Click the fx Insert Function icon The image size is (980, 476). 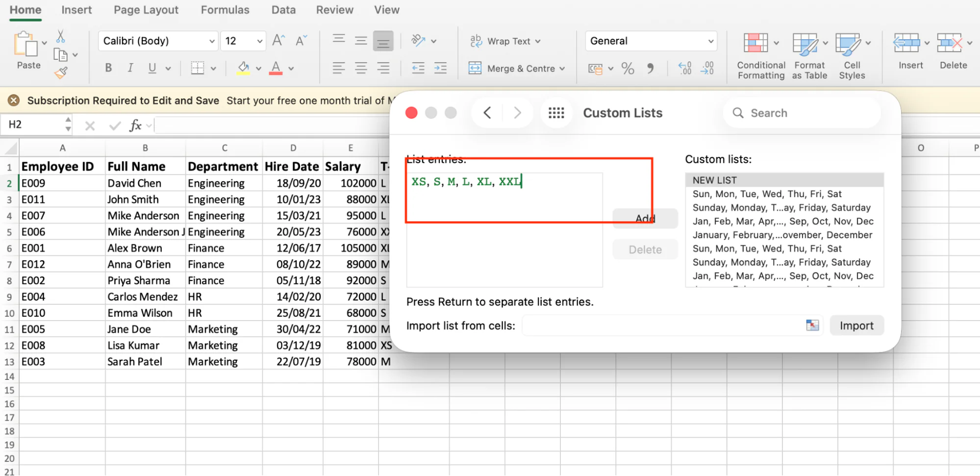point(135,125)
